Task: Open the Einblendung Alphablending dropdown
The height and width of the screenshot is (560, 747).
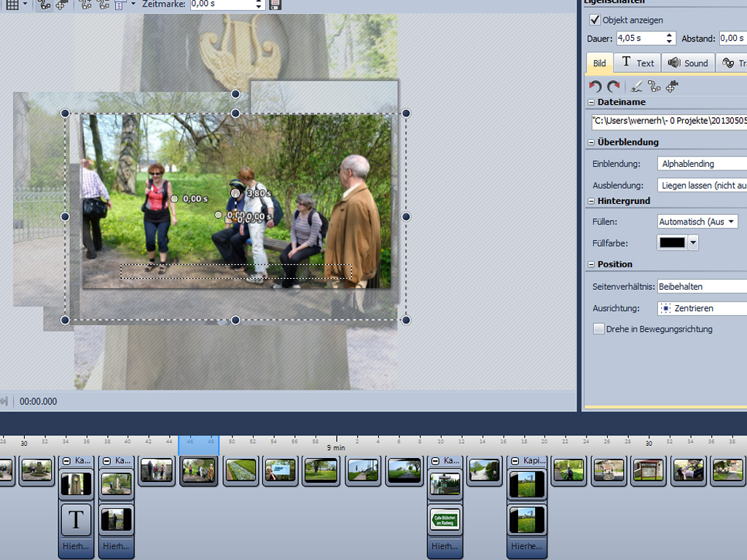Action: (x=703, y=164)
